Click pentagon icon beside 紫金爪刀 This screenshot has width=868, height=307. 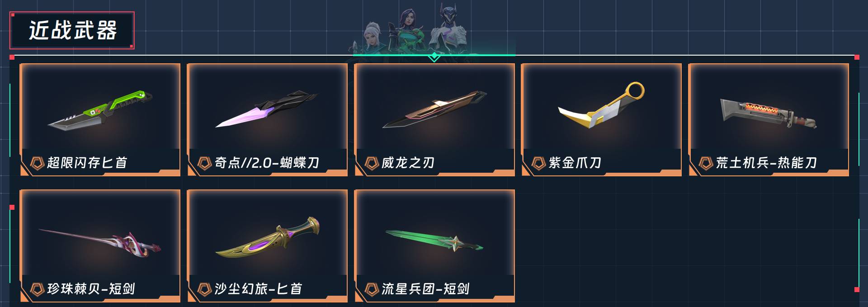(538, 163)
